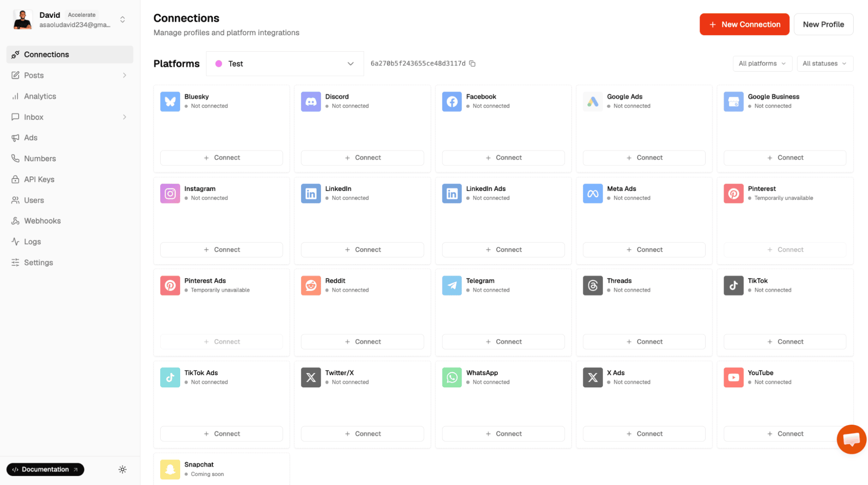Click Pinterest 'Temporarily unavailable' status text

[783, 198]
